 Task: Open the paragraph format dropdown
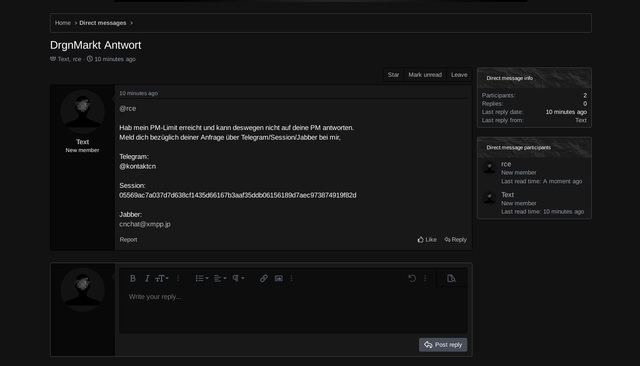[x=238, y=278]
